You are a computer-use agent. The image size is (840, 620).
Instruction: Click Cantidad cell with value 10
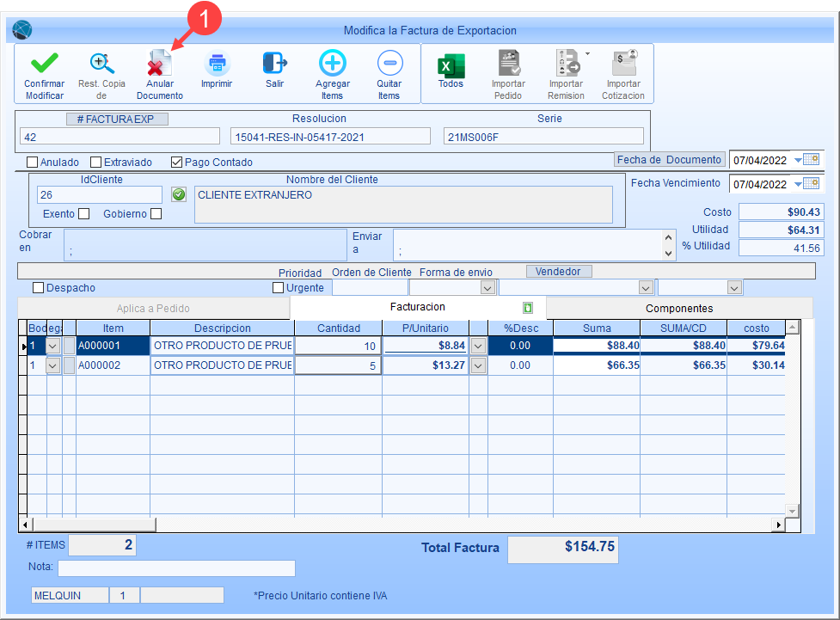(338, 346)
